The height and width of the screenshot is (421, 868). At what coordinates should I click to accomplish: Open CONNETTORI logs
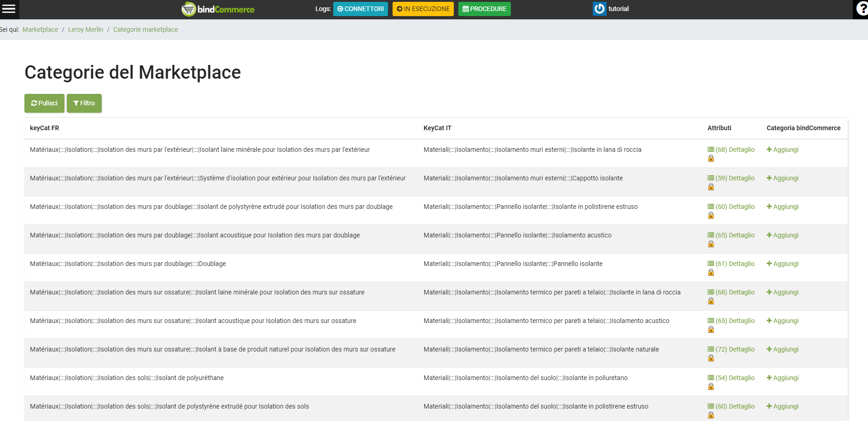360,9
